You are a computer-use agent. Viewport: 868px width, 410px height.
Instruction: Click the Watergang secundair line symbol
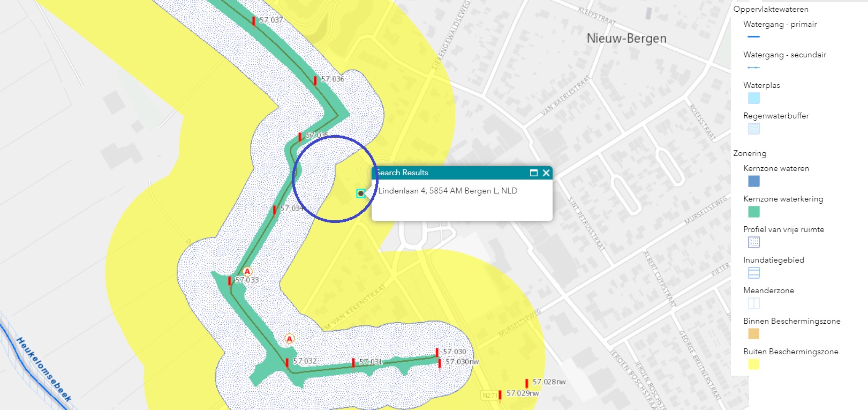point(753,68)
